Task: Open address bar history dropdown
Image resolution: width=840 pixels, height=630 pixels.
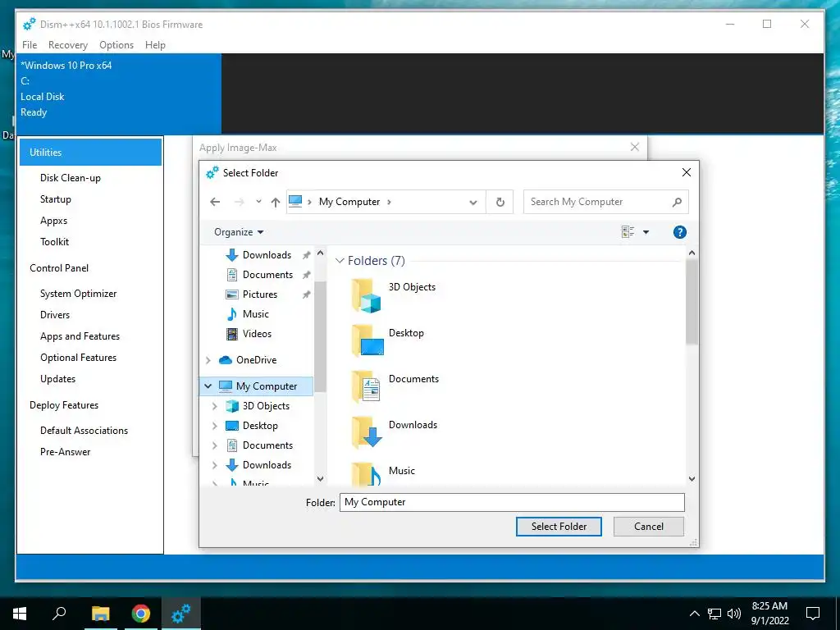Action: (473, 202)
